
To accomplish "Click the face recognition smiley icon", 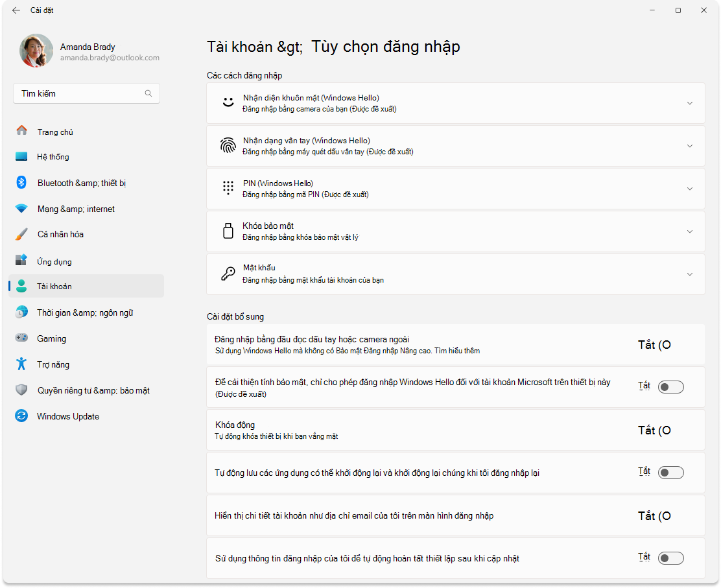I will pyautogui.click(x=228, y=102).
